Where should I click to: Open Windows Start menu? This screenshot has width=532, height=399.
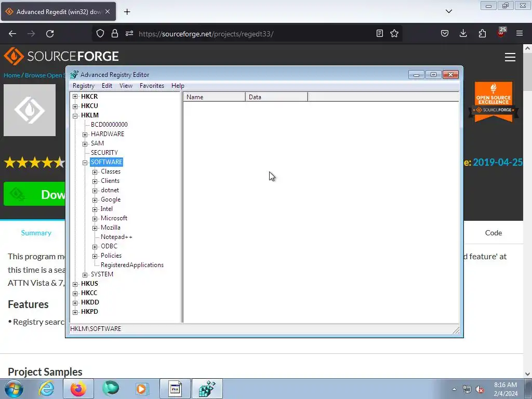coord(14,389)
